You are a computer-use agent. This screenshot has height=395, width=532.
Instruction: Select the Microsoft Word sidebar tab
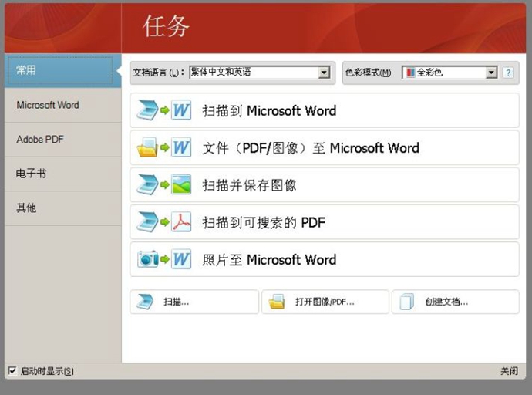pyautogui.click(x=62, y=105)
